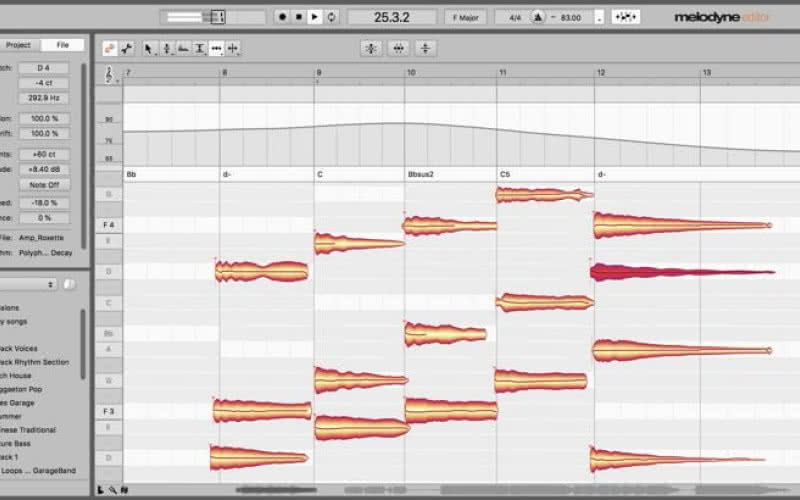Screen dimensions: 800x500
Task: Edit the +60 ct formants field
Action: pos(44,154)
